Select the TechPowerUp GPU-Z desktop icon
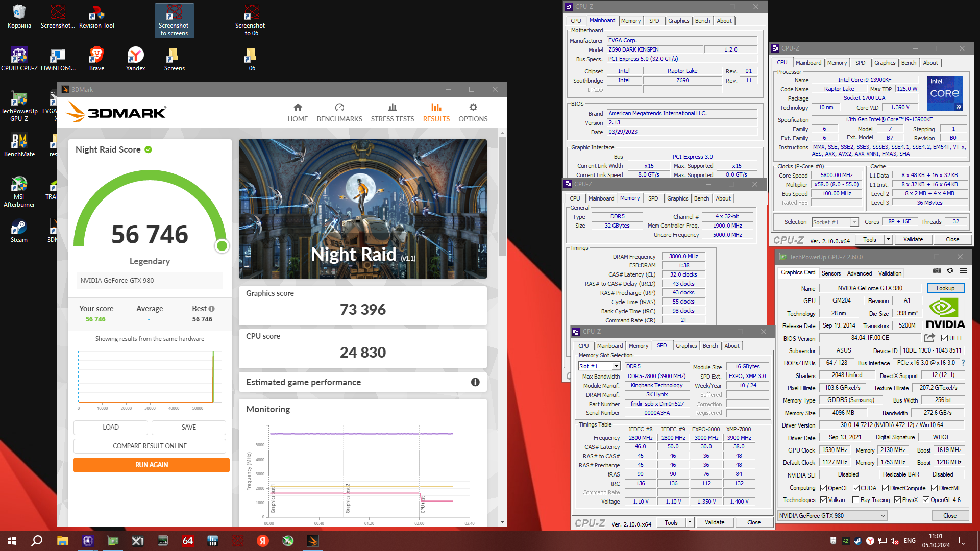Viewport: 980px width, 551px height. [x=19, y=106]
